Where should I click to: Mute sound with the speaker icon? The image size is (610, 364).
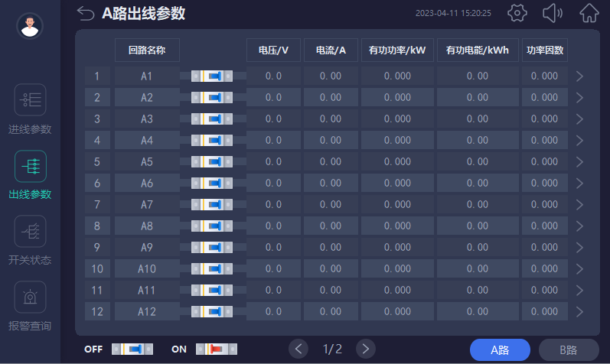[x=553, y=14]
